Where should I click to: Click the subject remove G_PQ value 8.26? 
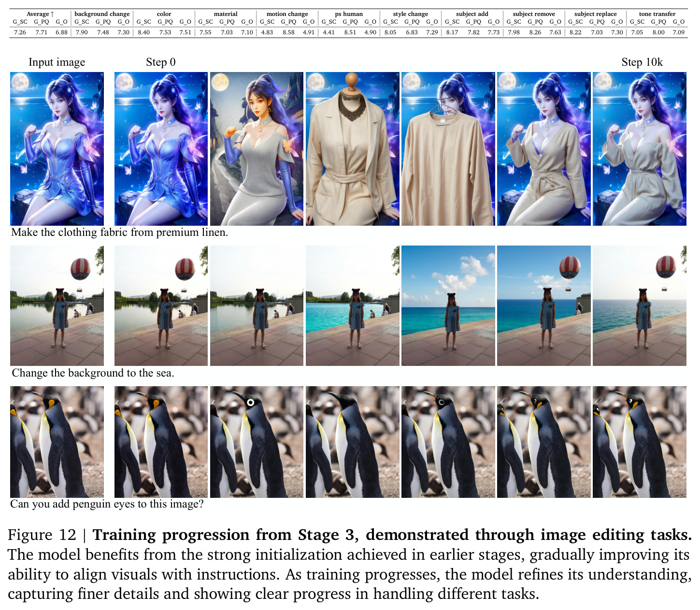pyautogui.click(x=535, y=32)
